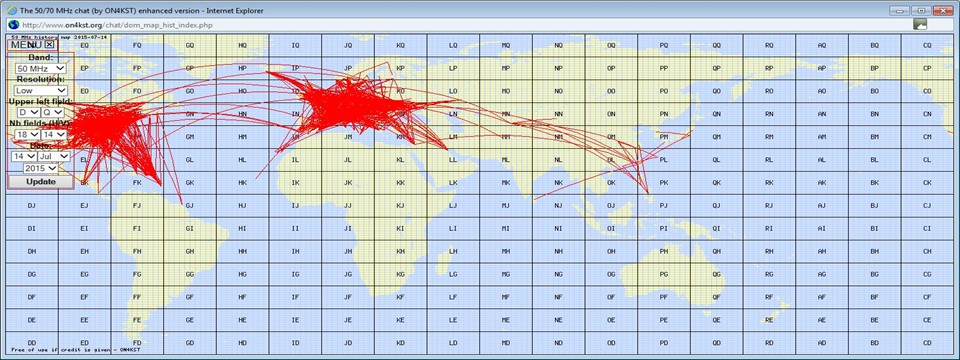The image size is (960, 360).
Task: Open Nb fields vertical 14 dropdown
Action: [x=54, y=134]
